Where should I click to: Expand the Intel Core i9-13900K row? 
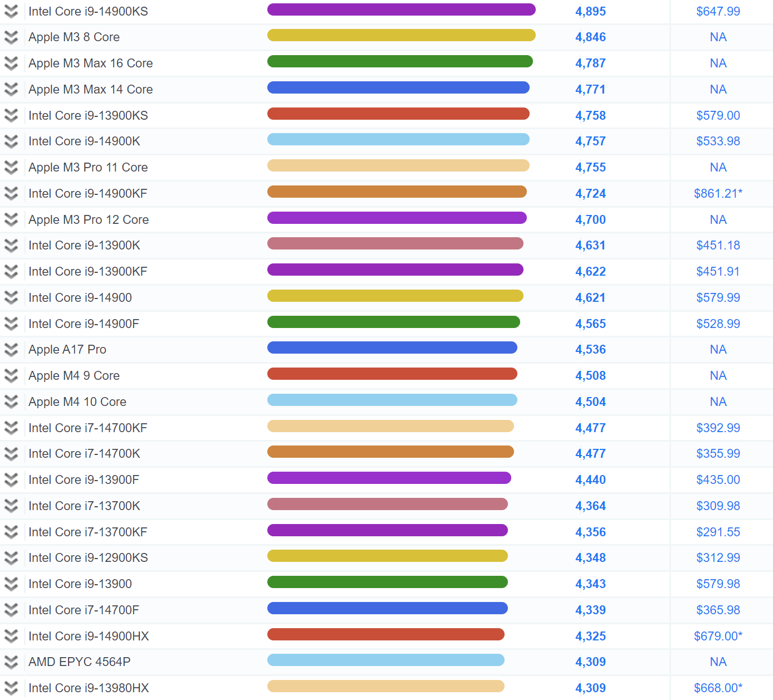(x=11, y=246)
